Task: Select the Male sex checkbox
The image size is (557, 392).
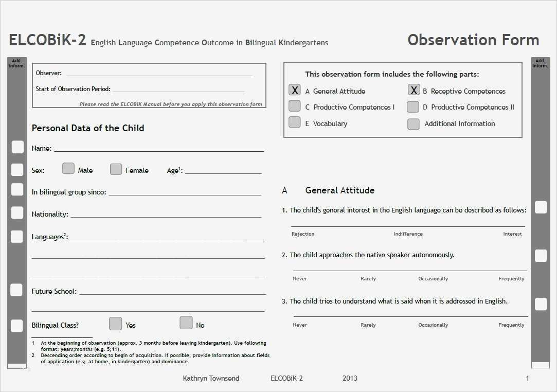Action: click(x=68, y=168)
